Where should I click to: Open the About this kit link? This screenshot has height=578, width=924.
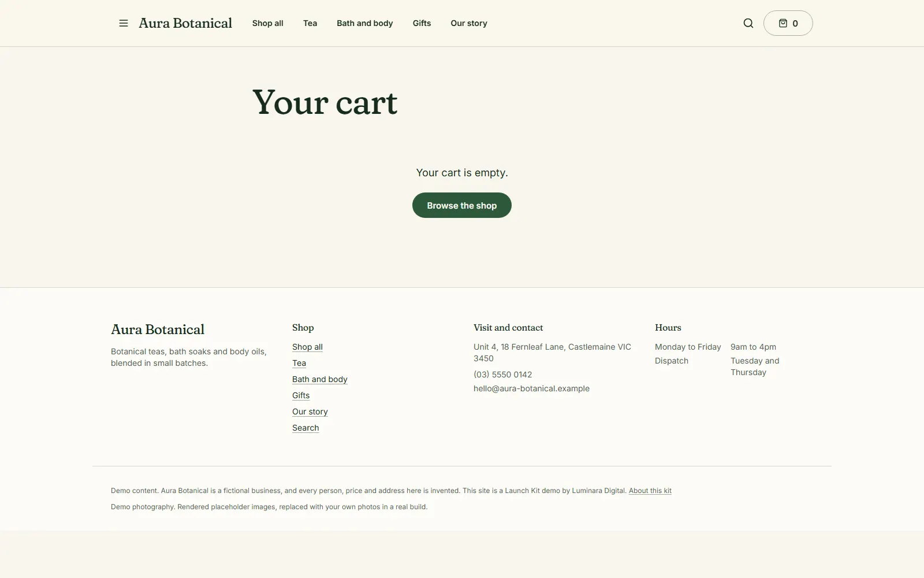tap(650, 491)
